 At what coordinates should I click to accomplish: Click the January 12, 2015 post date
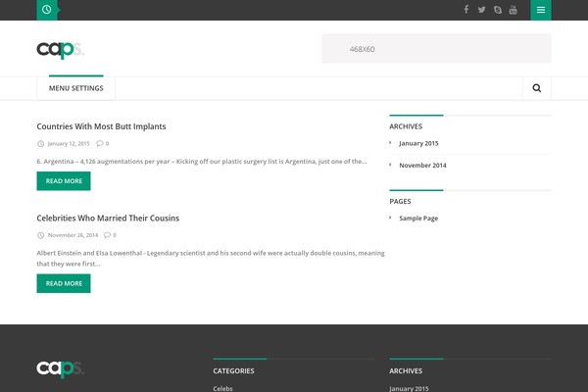[x=69, y=144]
